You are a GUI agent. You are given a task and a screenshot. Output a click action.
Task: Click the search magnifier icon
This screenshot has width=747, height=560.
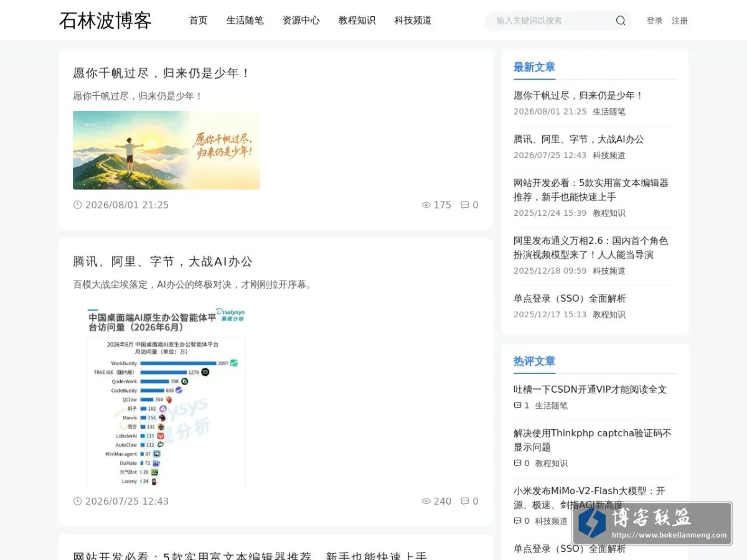pos(621,21)
